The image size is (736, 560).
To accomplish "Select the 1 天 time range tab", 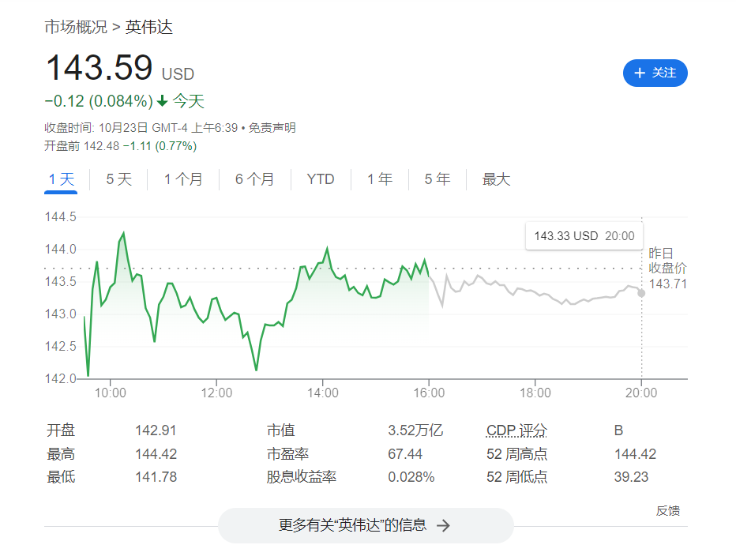I will (61, 179).
